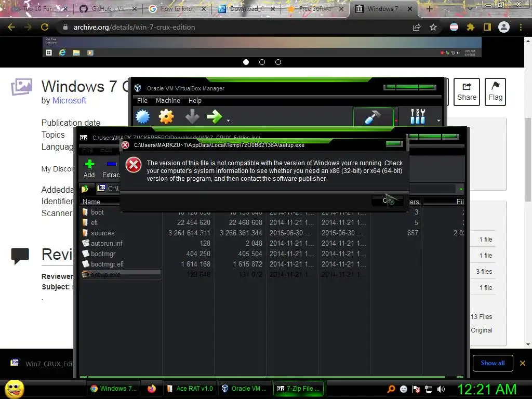Click the Microsoft author link

tap(69, 100)
